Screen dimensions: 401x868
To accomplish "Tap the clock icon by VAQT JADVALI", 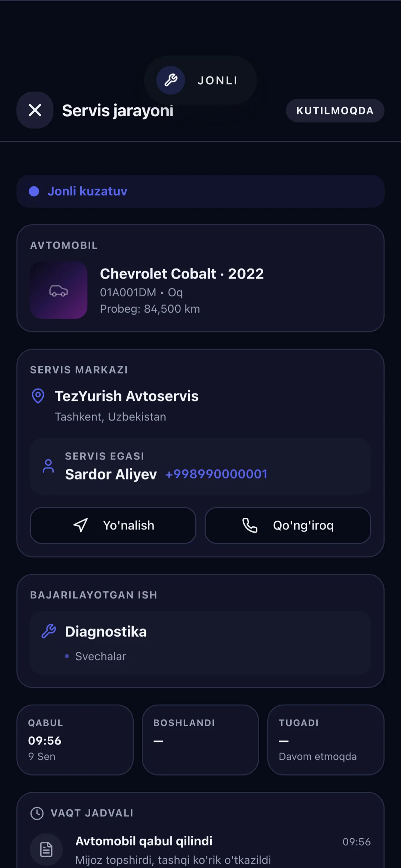I will pyautogui.click(x=37, y=813).
